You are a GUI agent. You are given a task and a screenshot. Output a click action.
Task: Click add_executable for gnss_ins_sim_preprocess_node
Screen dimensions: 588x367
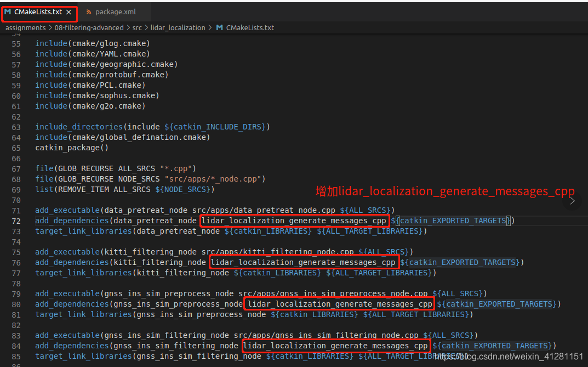click(261, 293)
